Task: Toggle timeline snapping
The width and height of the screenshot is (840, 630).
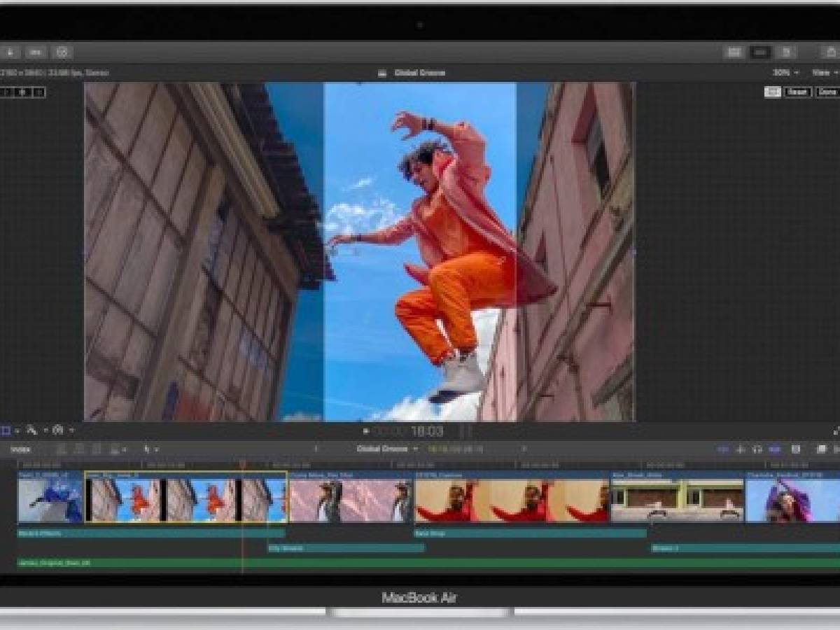Action: pyautogui.click(x=775, y=449)
